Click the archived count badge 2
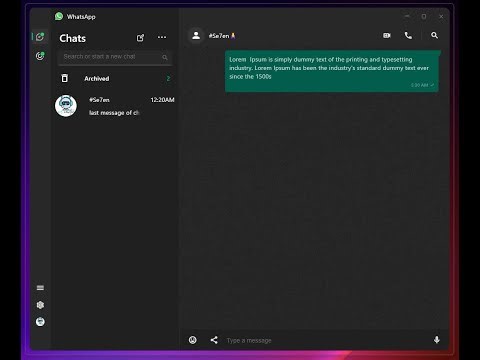The image size is (480, 360). coord(168,78)
